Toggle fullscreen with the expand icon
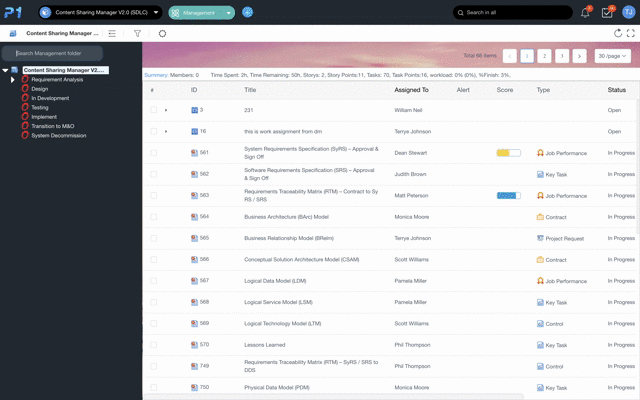Screen dimensions: 640x400 (x=631, y=33)
